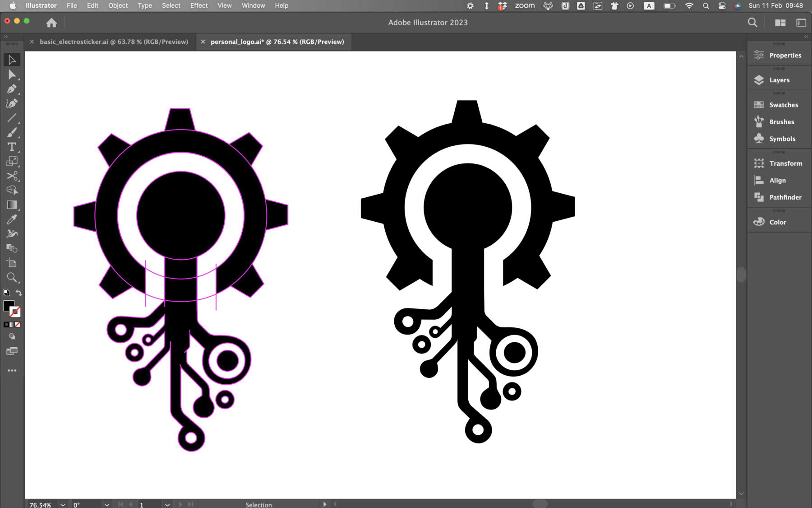Image resolution: width=812 pixels, height=508 pixels.
Task: Click the 76.54% zoom field
Action: (x=42, y=504)
